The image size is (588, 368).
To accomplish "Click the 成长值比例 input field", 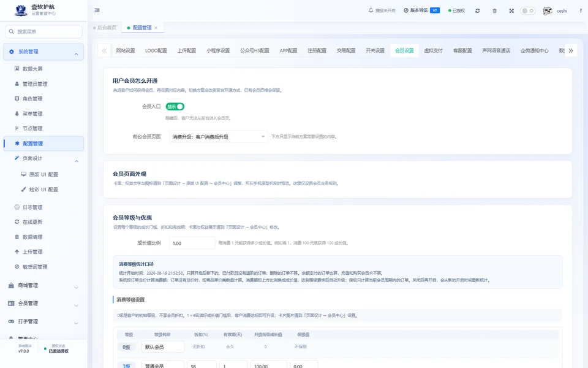I will (192, 243).
